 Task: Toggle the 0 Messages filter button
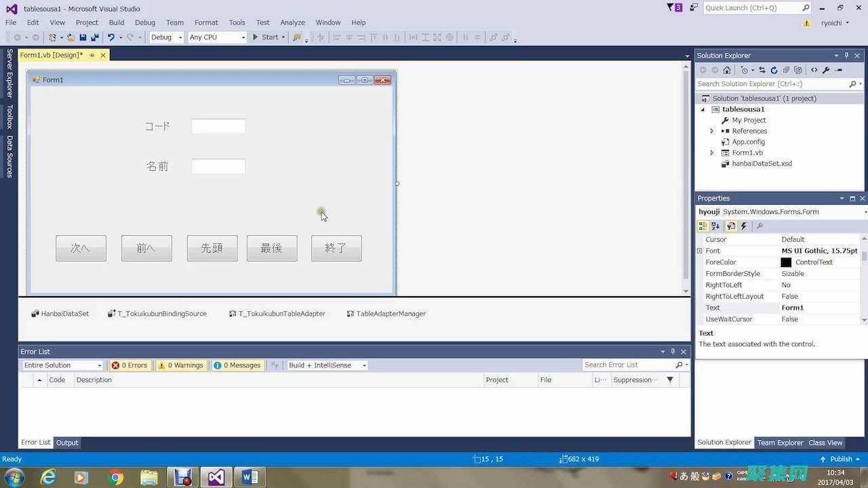point(237,365)
